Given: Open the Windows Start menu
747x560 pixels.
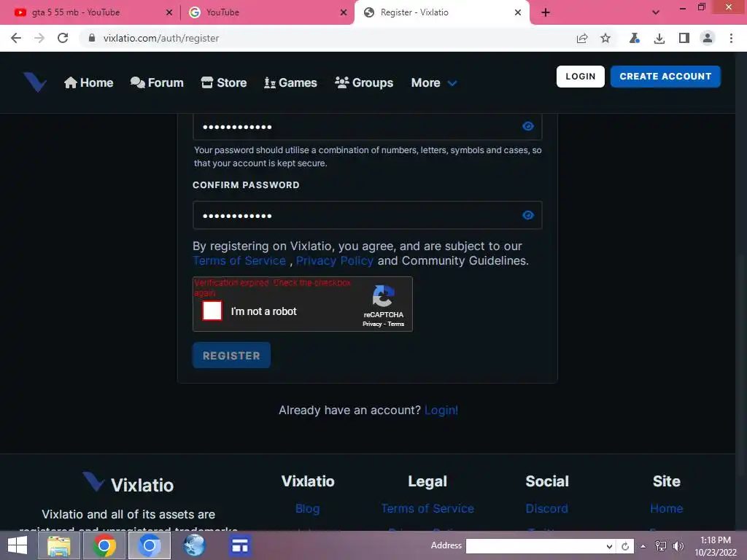Looking at the screenshot, I should [18, 545].
